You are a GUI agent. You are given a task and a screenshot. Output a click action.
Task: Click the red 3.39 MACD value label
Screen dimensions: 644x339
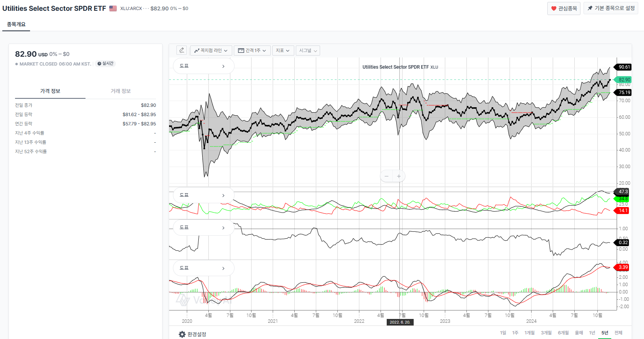tap(622, 267)
